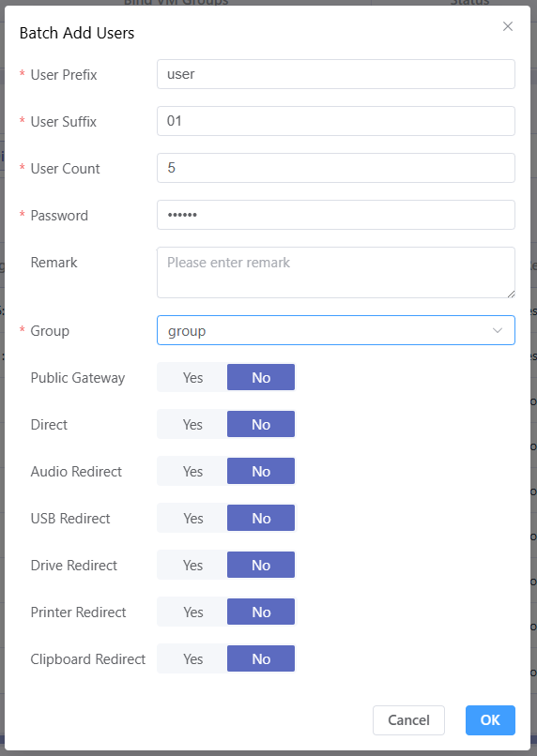Enable Clipboard Redirect with Yes

[x=192, y=658]
